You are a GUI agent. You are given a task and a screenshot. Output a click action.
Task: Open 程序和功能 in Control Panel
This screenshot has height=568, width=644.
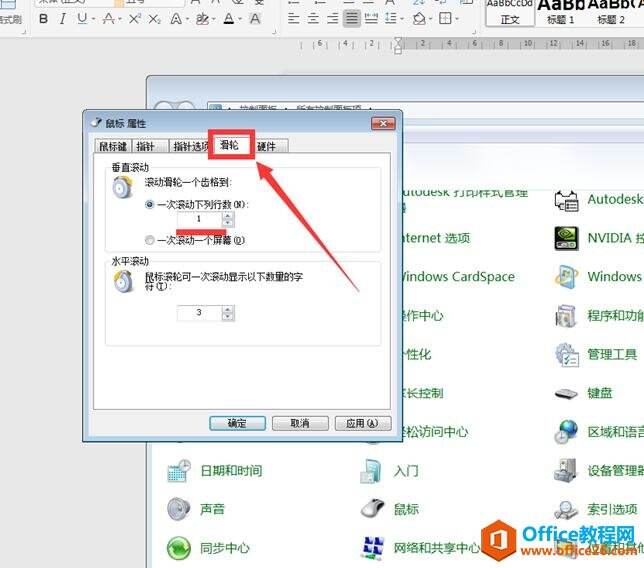(615, 315)
